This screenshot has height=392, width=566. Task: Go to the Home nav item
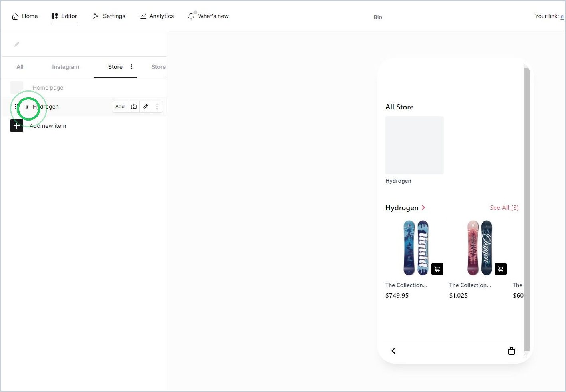[25, 16]
